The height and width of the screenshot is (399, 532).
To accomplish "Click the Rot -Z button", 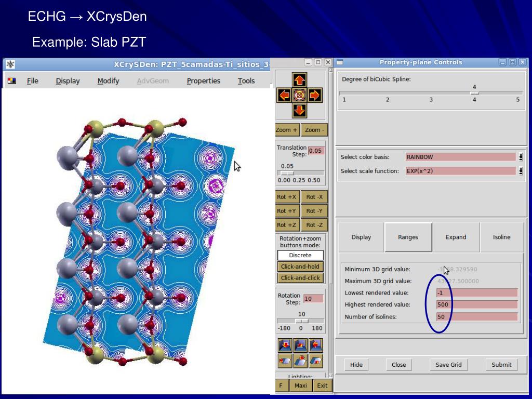I will coord(314,224).
